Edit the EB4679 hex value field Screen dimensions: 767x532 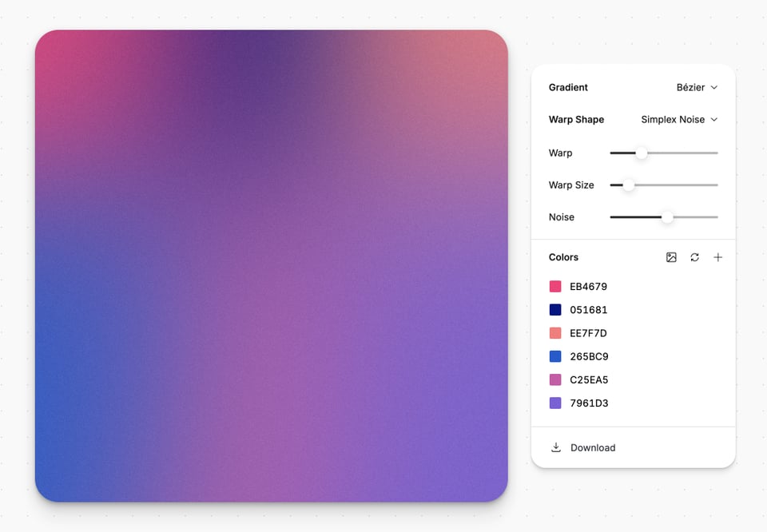(589, 287)
